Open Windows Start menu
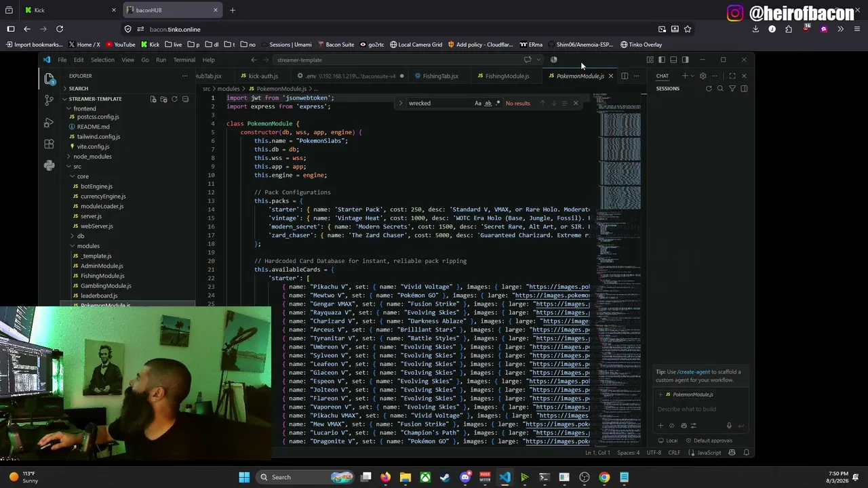Screen dimensions: 868x488 (244, 477)
